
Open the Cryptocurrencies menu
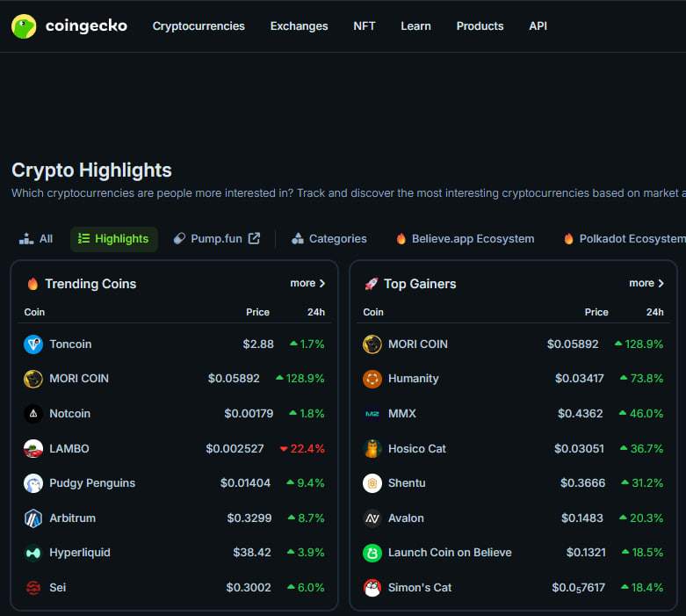tap(199, 26)
